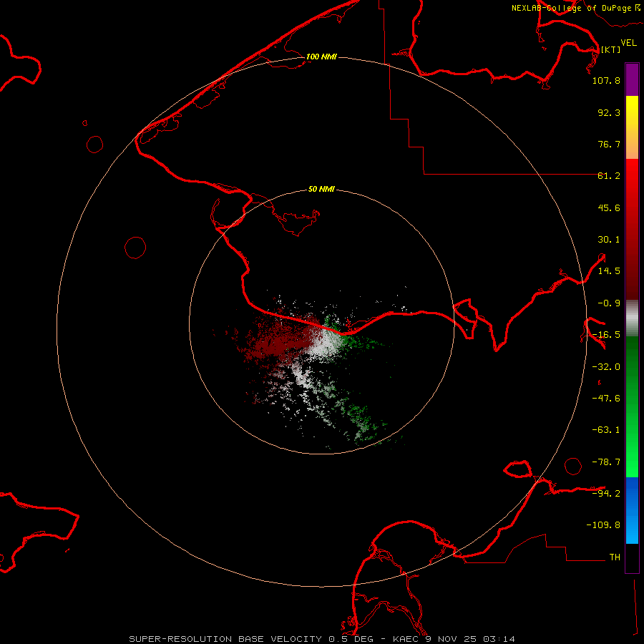Screen dimensions: 644x644
Task: Click the 45.6 velocity scale value
Action: coord(609,208)
